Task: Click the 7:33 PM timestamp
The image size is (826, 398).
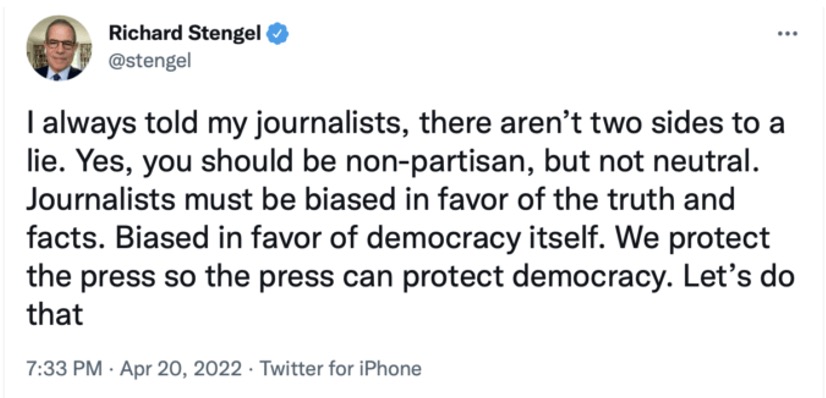Action: tap(64, 367)
